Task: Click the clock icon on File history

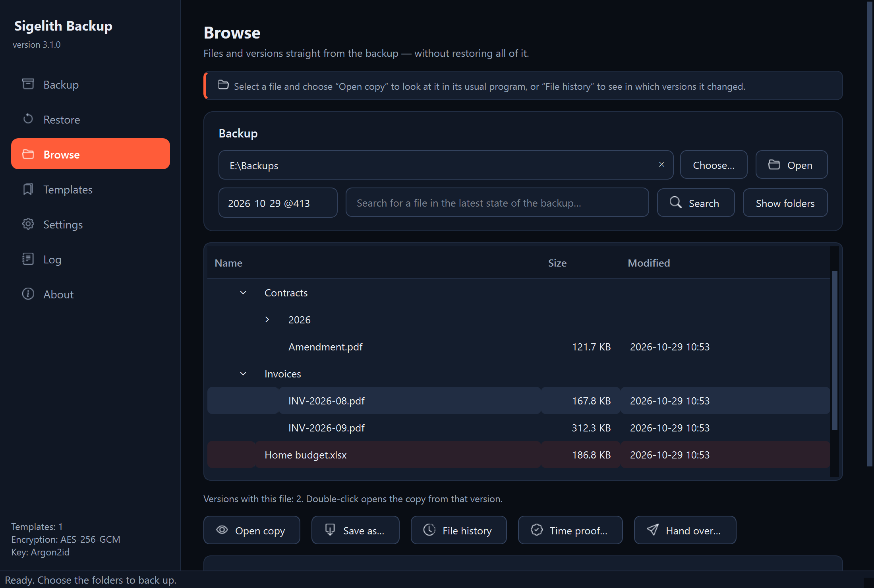Action: [429, 530]
